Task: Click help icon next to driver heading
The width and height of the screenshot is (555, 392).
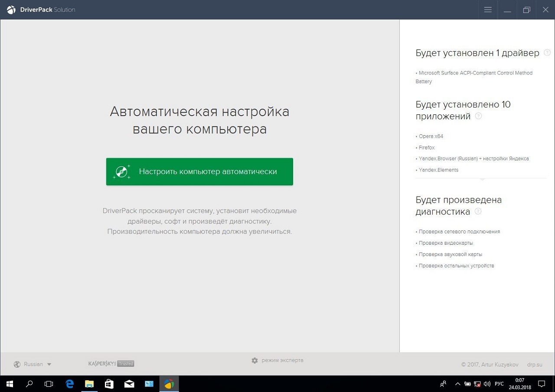Action: (547, 53)
